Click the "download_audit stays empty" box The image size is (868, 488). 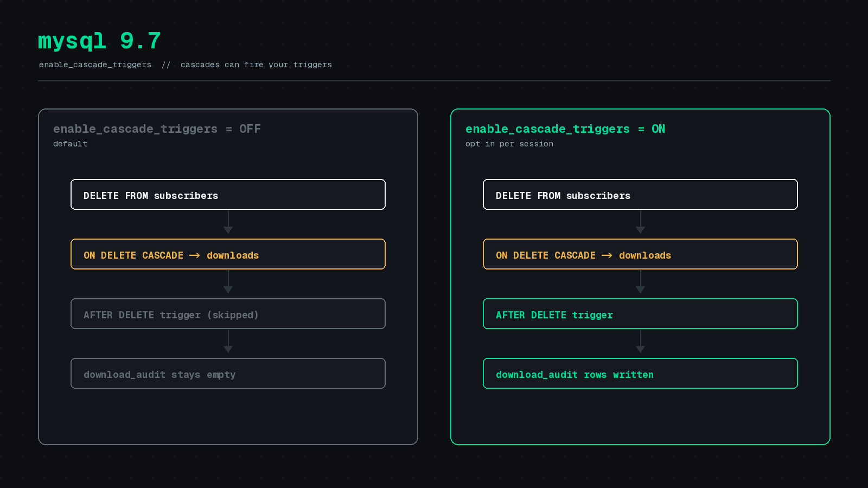(x=228, y=374)
